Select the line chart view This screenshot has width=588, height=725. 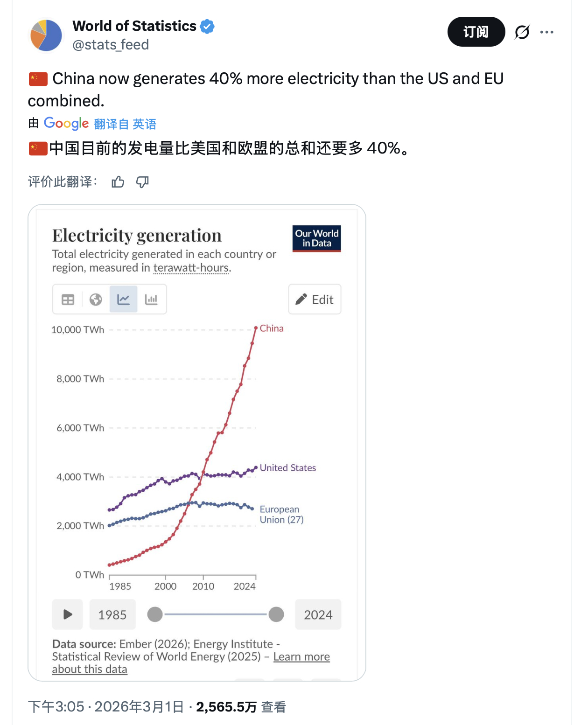pos(123,299)
